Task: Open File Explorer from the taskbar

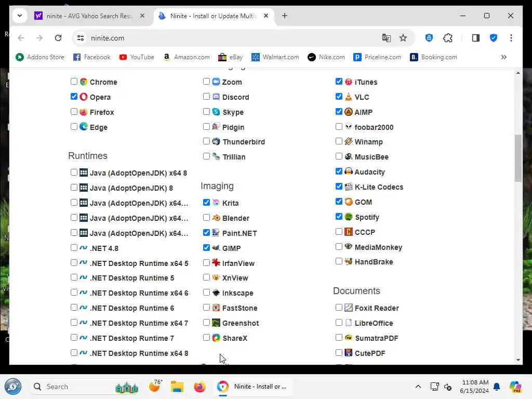Action: (x=177, y=387)
